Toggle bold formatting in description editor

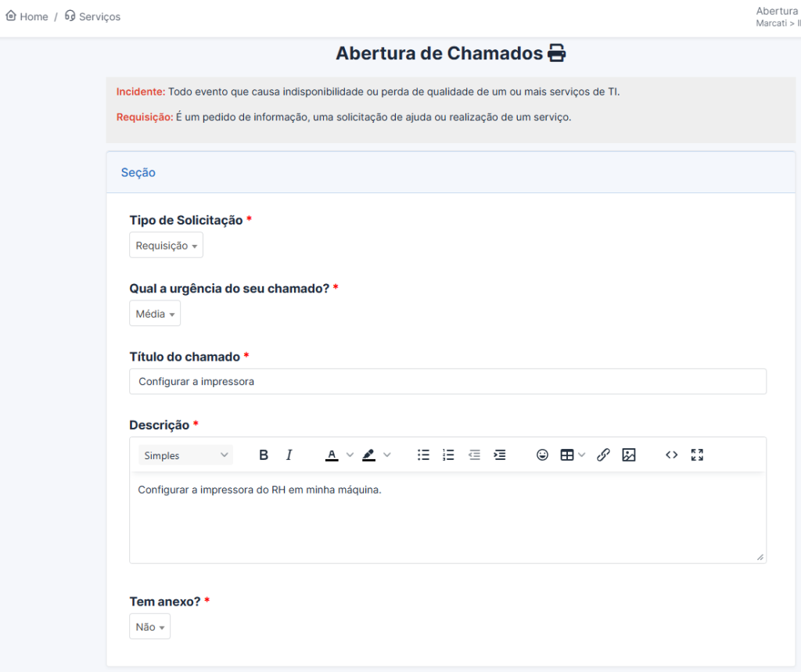coord(264,455)
